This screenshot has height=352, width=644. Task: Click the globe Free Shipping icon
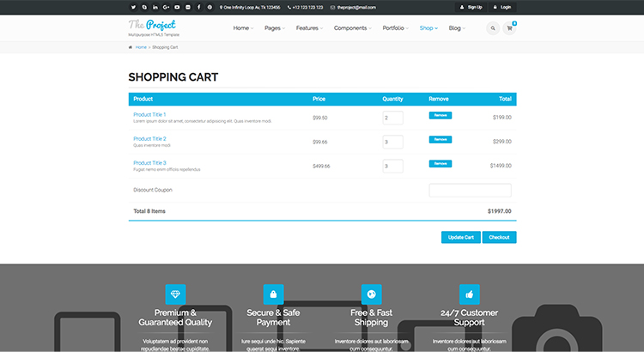tap(371, 294)
